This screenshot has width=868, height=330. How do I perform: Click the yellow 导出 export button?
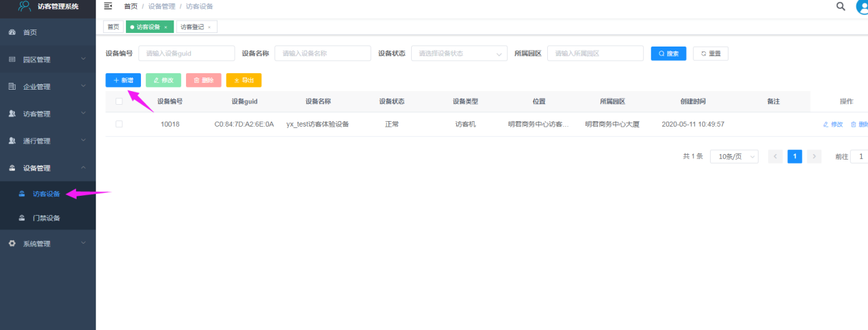244,80
